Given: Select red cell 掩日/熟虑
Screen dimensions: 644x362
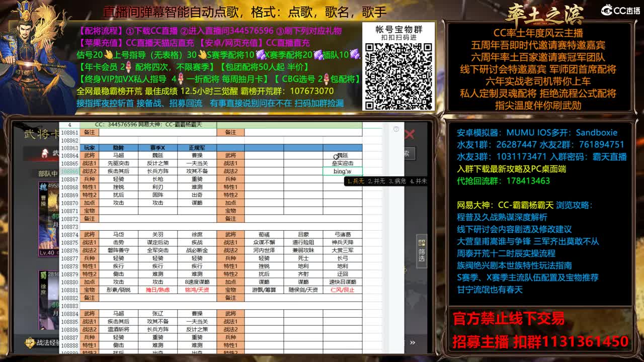Looking at the screenshot, I should tap(157, 290).
